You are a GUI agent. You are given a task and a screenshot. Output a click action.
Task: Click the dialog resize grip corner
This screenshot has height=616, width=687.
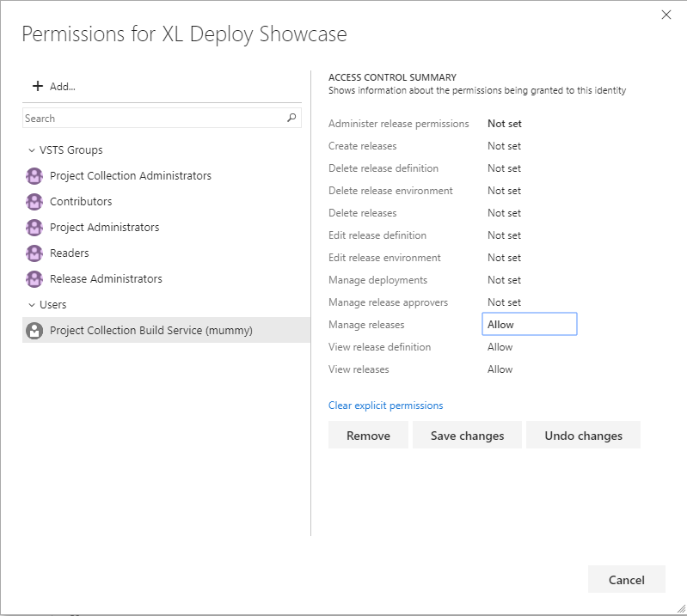[681, 608]
